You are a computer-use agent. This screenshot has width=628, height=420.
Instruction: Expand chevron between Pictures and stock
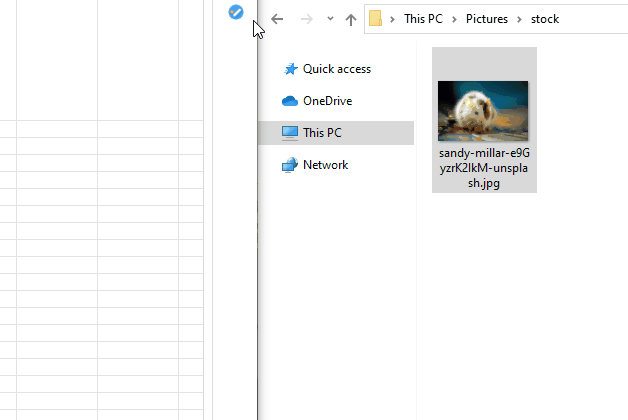click(519, 19)
